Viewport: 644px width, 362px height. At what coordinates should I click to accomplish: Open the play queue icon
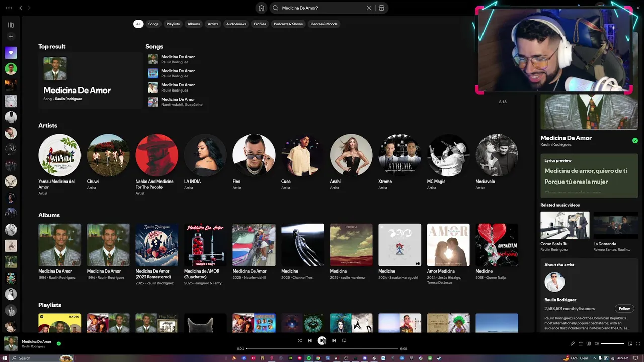(581, 344)
